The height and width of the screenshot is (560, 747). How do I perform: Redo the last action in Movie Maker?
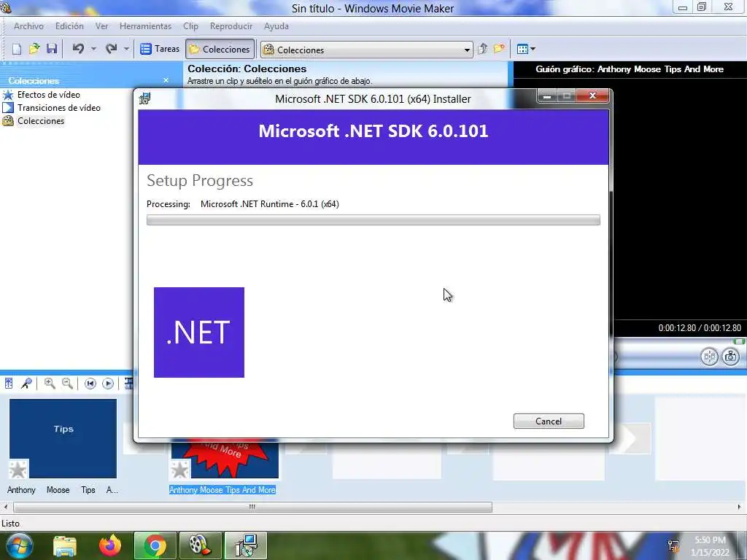click(x=112, y=49)
